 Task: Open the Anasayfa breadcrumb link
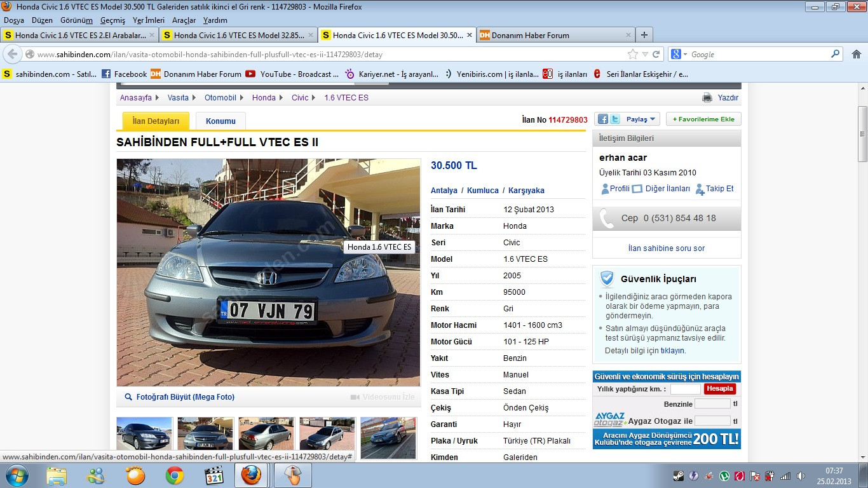coord(136,98)
